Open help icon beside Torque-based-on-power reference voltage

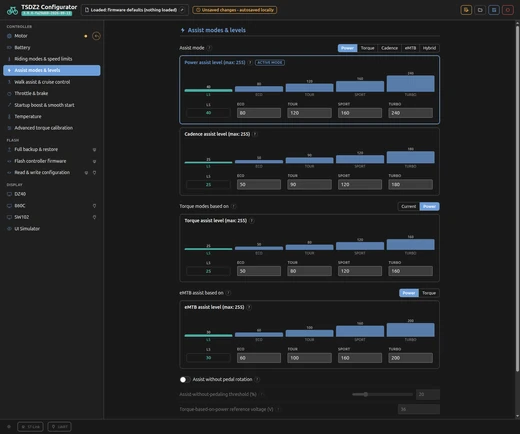[278, 409]
